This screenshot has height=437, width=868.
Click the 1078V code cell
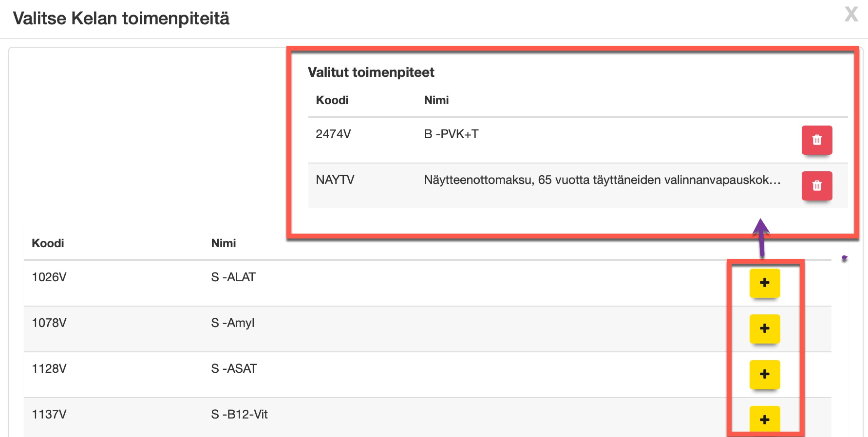click(x=49, y=323)
